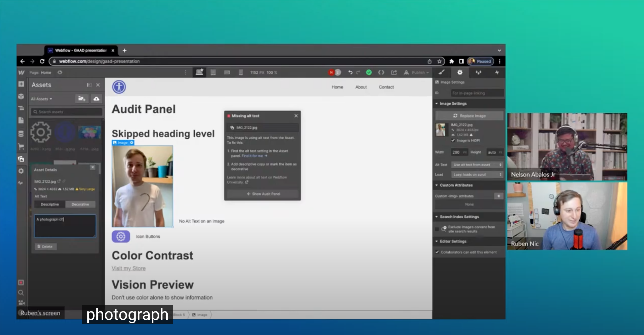Select the Style brush panel tab

[x=441, y=72]
